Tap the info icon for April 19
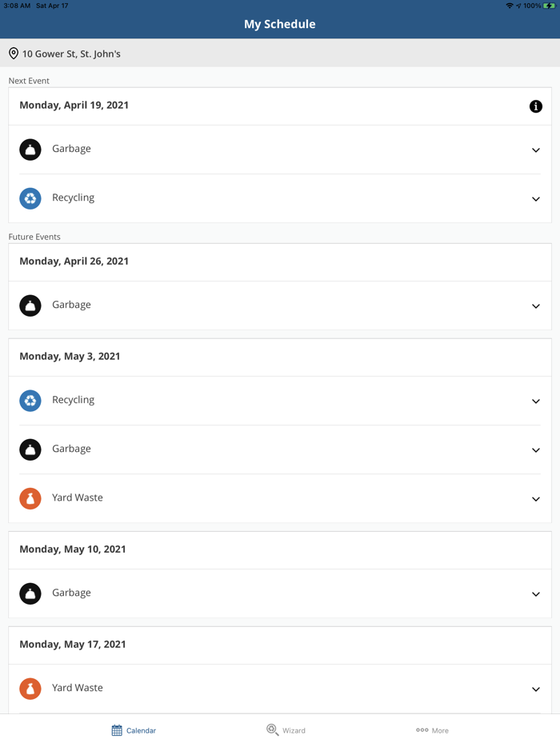Screen dimensions: 560x747 [536, 106]
